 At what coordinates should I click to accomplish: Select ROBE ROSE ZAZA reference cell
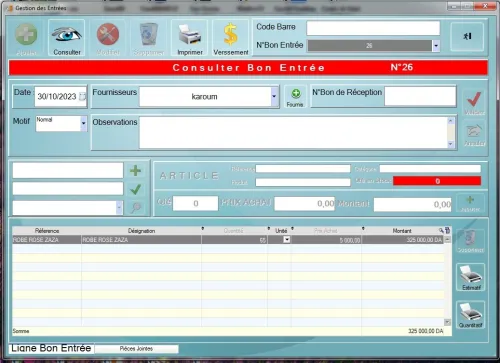(x=47, y=240)
